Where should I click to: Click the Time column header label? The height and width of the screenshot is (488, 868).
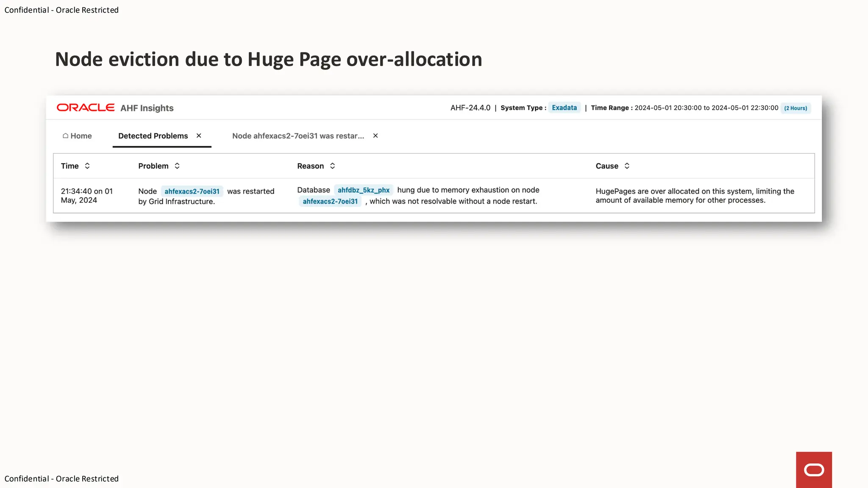[70, 166]
